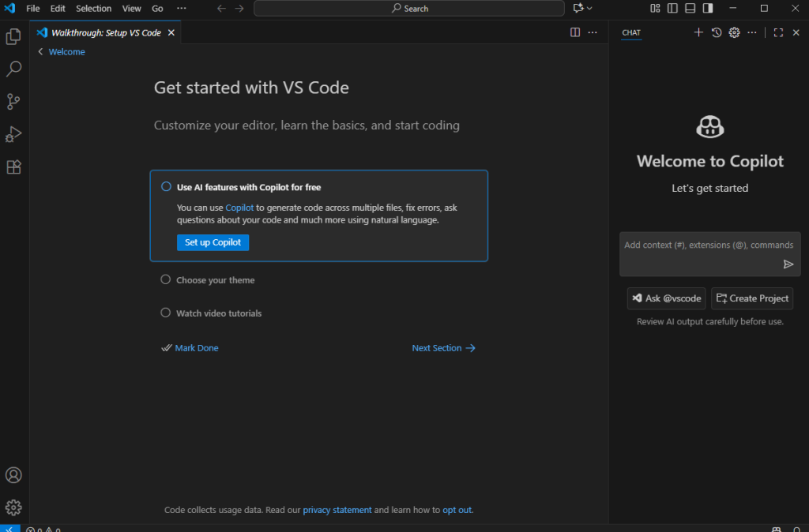
Task: Show chat history in Chat panel
Action: 717,32
